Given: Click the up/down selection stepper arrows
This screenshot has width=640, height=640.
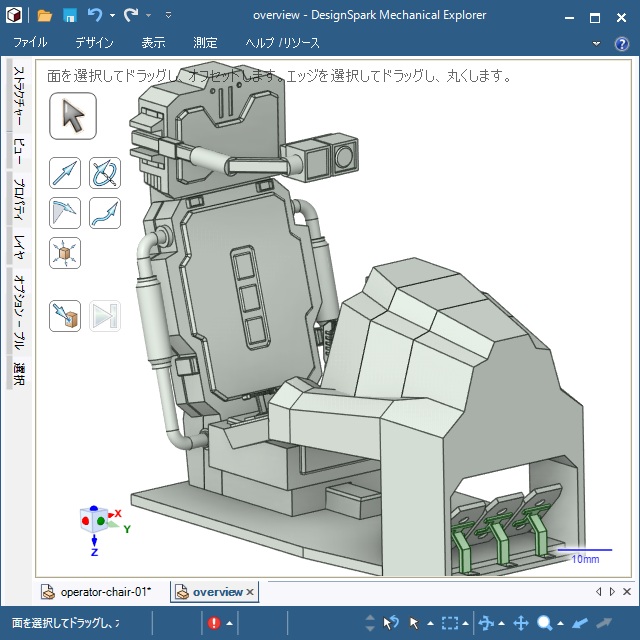Looking at the screenshot, I should 370,623.
